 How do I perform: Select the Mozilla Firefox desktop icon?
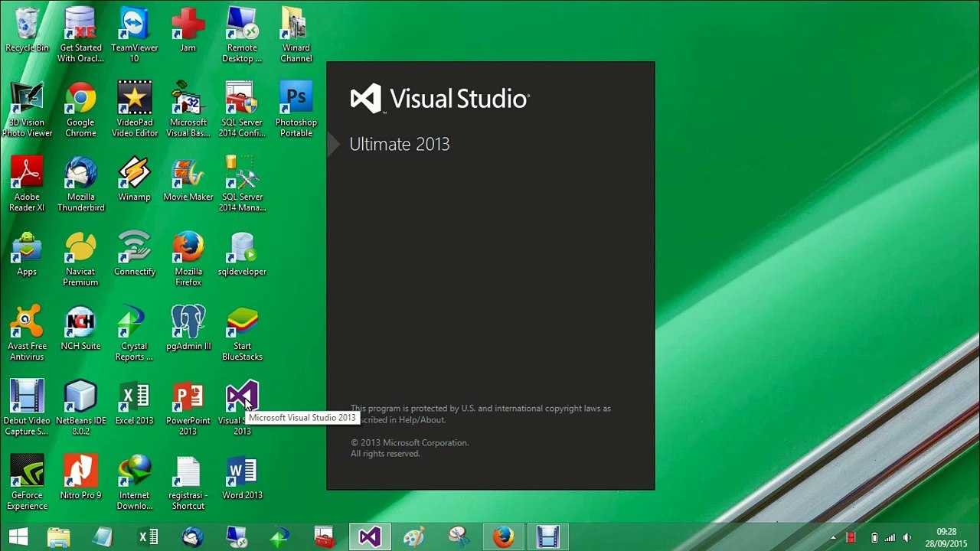pyautogui.click(x=188, y=259)
